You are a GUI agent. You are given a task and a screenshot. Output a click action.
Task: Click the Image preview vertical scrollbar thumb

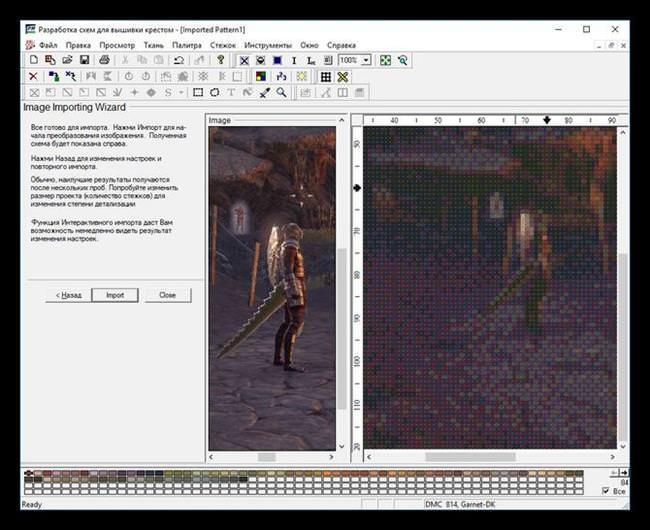(342, 329)
